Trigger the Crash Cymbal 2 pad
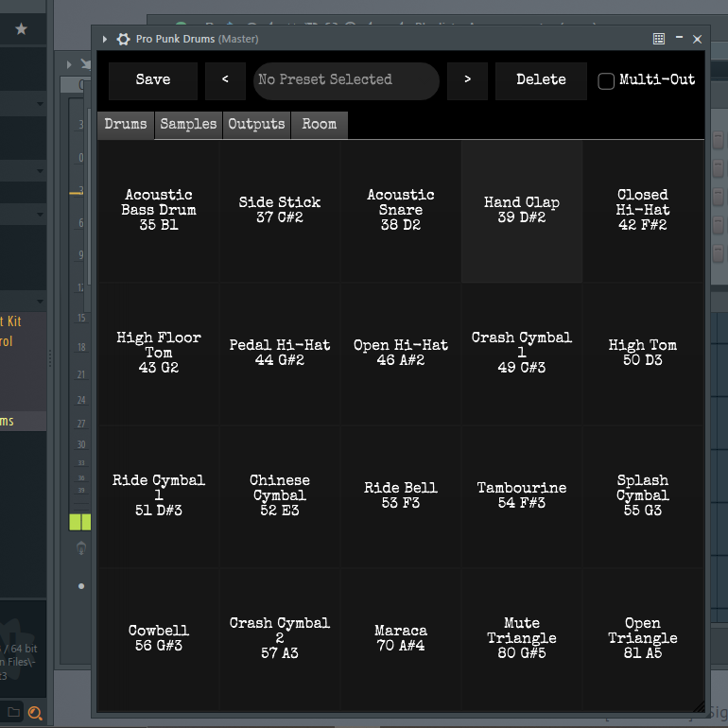The height and width of the screenshot is (728, 728). click(x=280, y=638)
